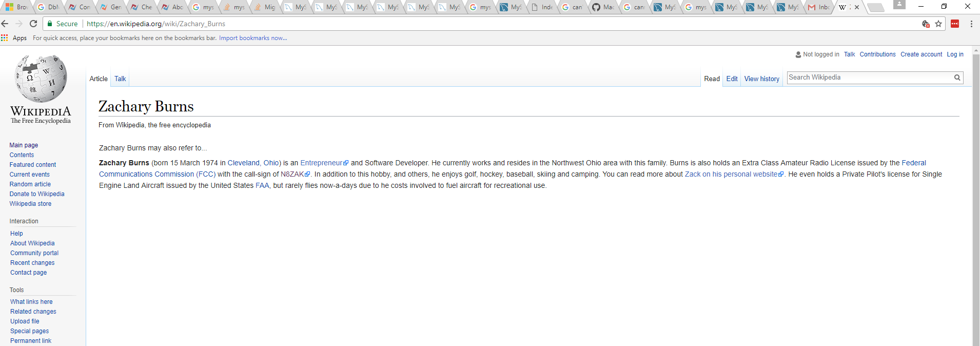This screenshot has width=980, height=346.
Task: Open user Talk link at top
Action: [849, 54]
